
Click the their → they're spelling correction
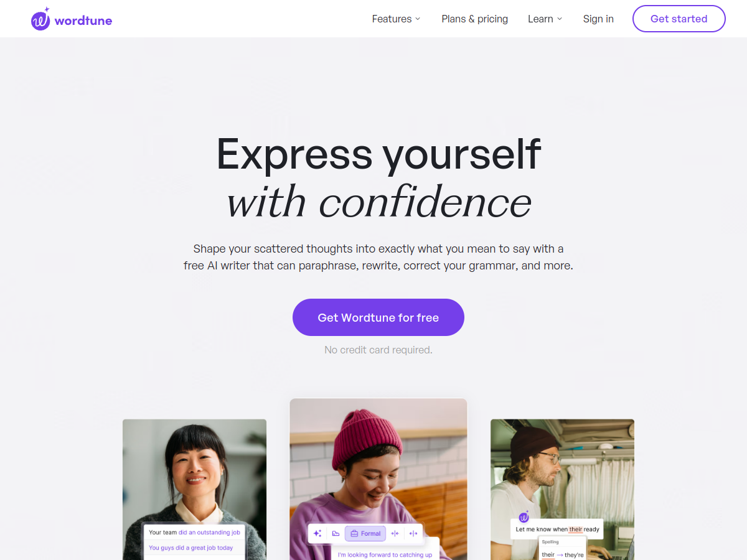point(563,554)
